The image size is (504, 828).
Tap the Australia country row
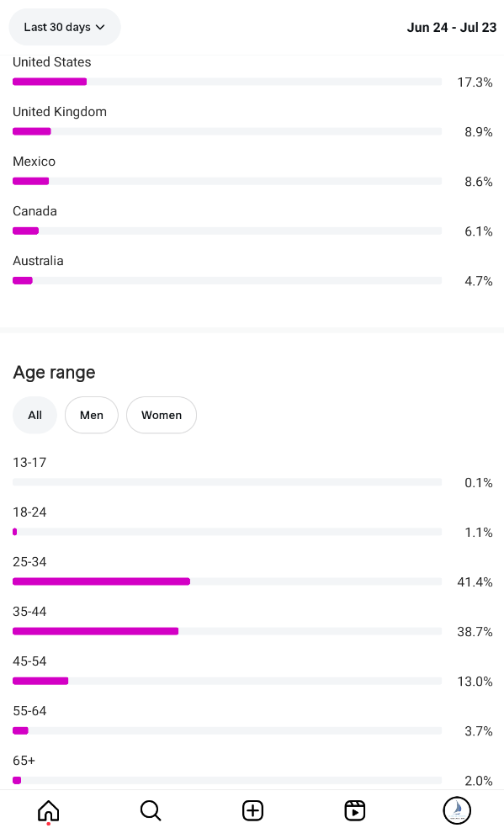click(x=252, y=271)
